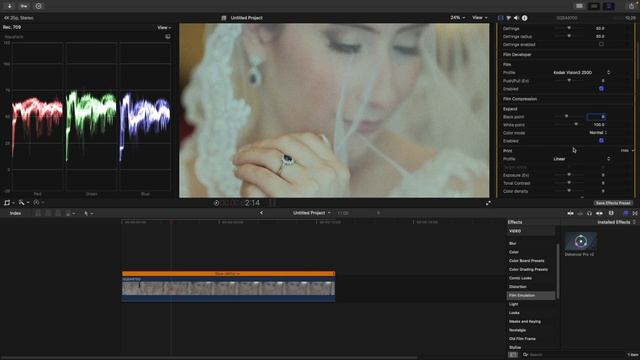Image resolution: width=640 pixels, height=360 pixels.
Task: Uncheck Expand section Enabled checkbox
Action: (601, 140)
